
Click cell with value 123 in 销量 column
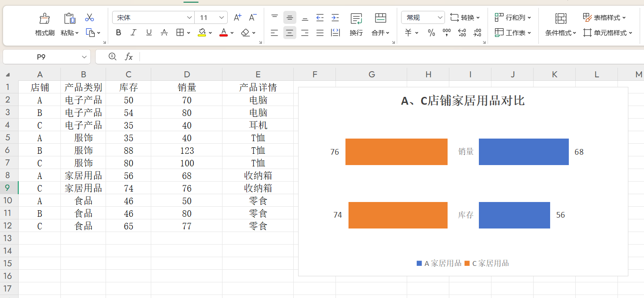point(187,150)
